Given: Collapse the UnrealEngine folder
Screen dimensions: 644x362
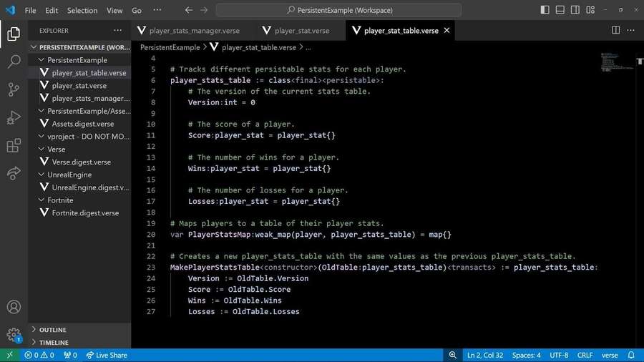Looking at the screenshot, I should pyautogui.click(x=69, y=175).
